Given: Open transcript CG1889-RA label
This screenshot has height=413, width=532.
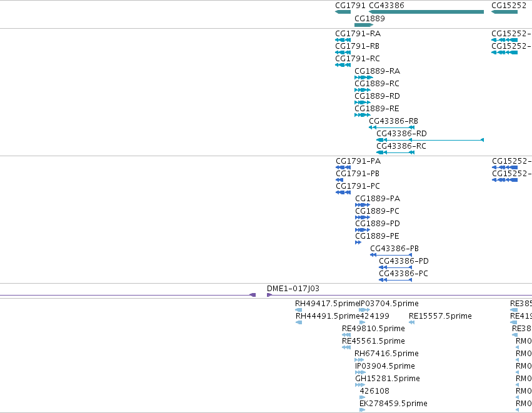Looking at the screenshot, I should point(378,71).
